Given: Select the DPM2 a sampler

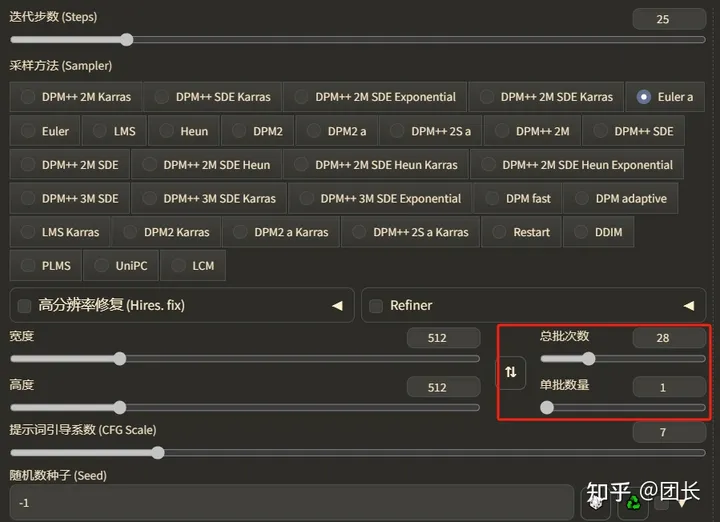Looking at the screenshot, I should coord(337,131).
